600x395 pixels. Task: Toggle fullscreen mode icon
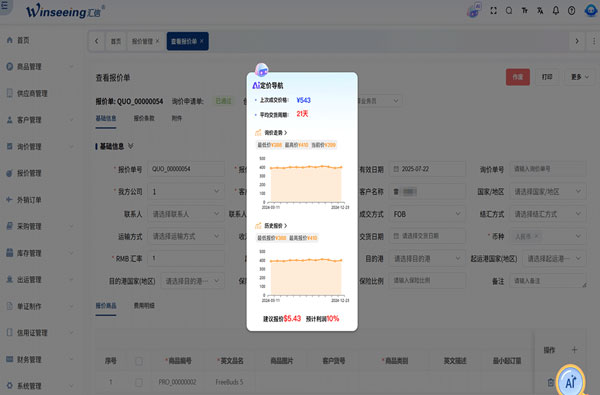coord(494,11)
